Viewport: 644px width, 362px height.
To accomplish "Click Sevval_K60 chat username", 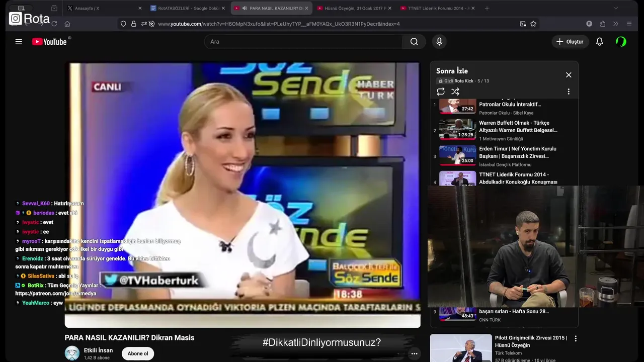I will point(36,204).
